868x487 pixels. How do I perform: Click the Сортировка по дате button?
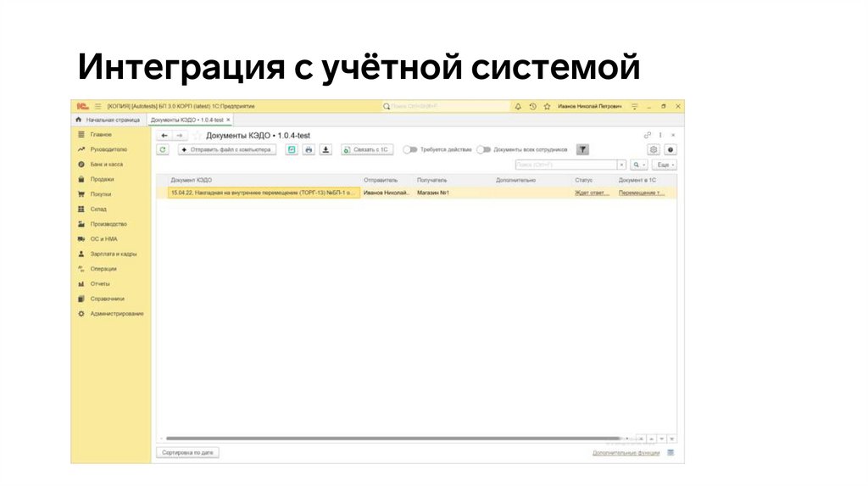187,453
